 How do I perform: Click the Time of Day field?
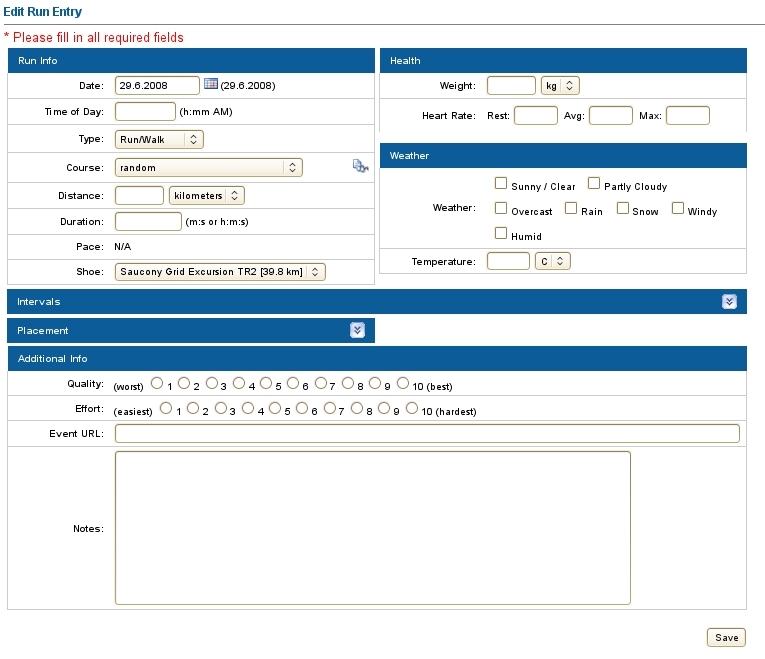[x=145, y=111]
